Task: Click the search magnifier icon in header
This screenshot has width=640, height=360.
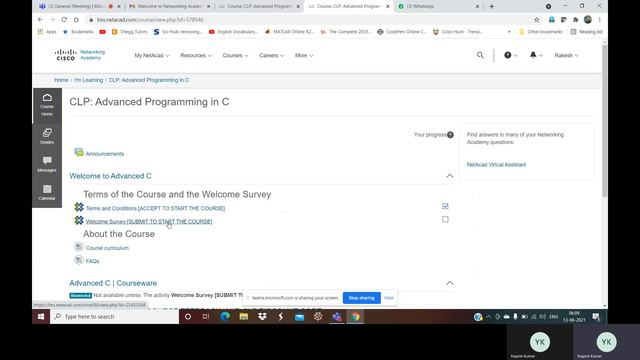Action: (480, 55)
